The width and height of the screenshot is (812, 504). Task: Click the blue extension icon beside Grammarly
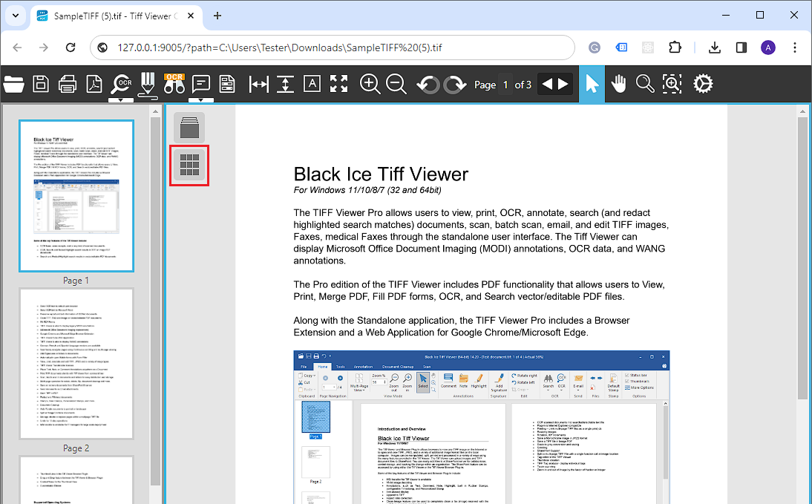621,48
